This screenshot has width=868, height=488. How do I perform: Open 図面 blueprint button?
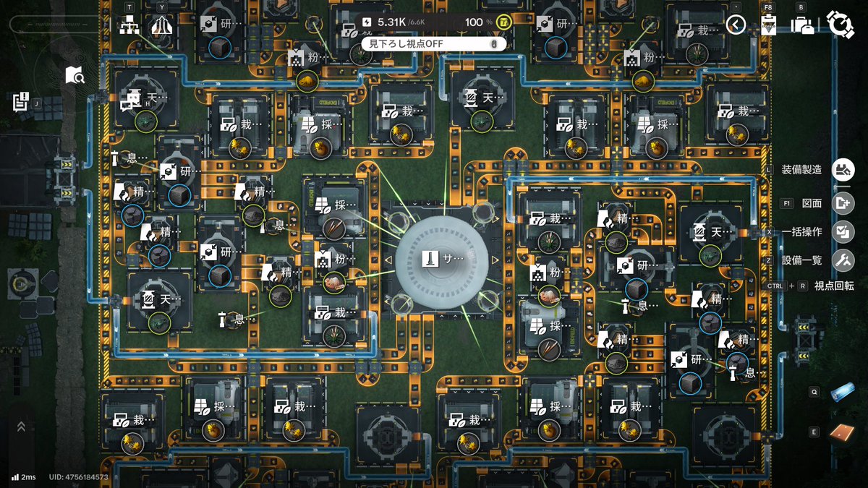pyautogui.click(x=843, y=203)
